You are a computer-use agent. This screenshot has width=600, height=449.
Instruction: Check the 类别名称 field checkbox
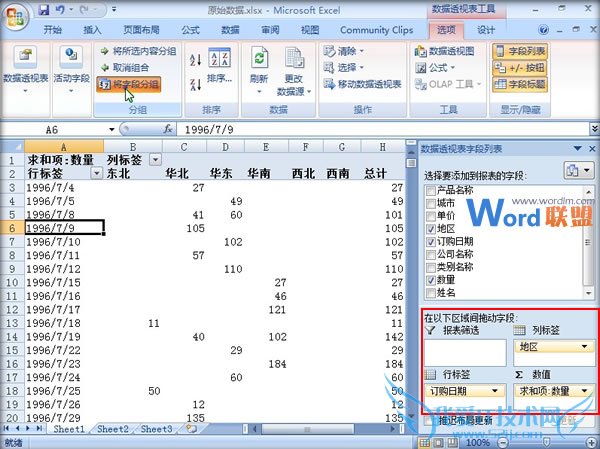pos(431,267)
